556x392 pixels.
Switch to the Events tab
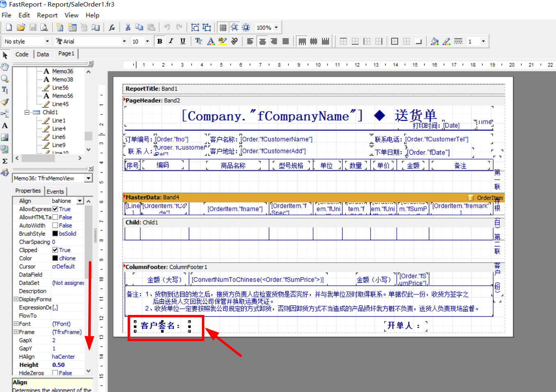(x=55, y=191)
